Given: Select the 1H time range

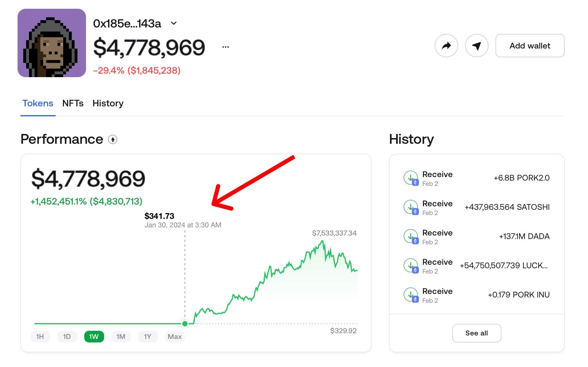Looking at the screenshot, I should [40, 337].
